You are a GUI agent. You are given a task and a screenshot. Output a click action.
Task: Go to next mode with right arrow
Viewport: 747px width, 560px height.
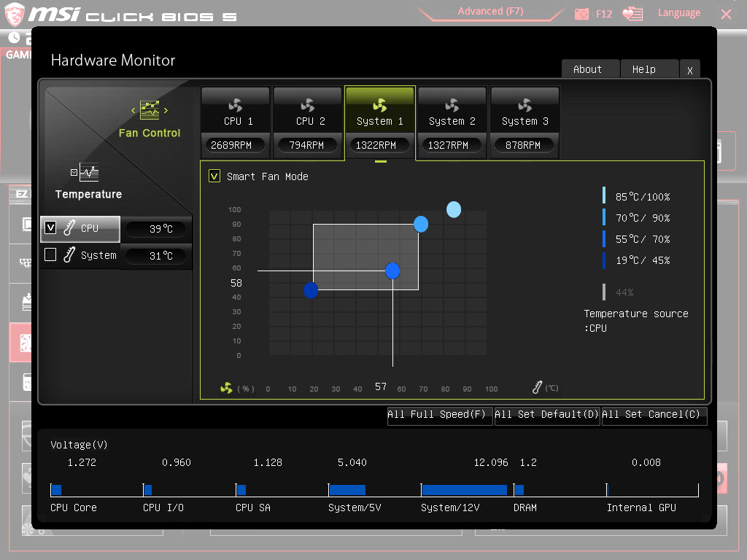pyautogui.click(x=166, y=111)
